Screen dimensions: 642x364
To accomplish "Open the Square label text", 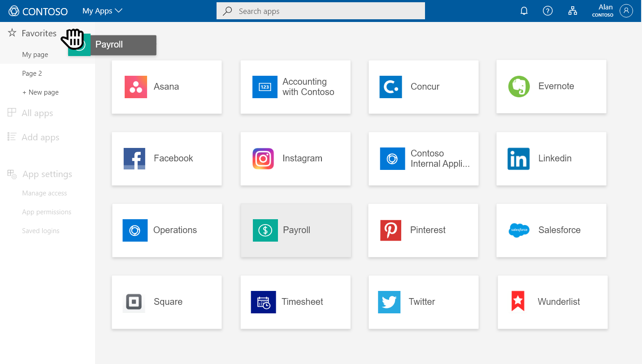I will (168, 302).
